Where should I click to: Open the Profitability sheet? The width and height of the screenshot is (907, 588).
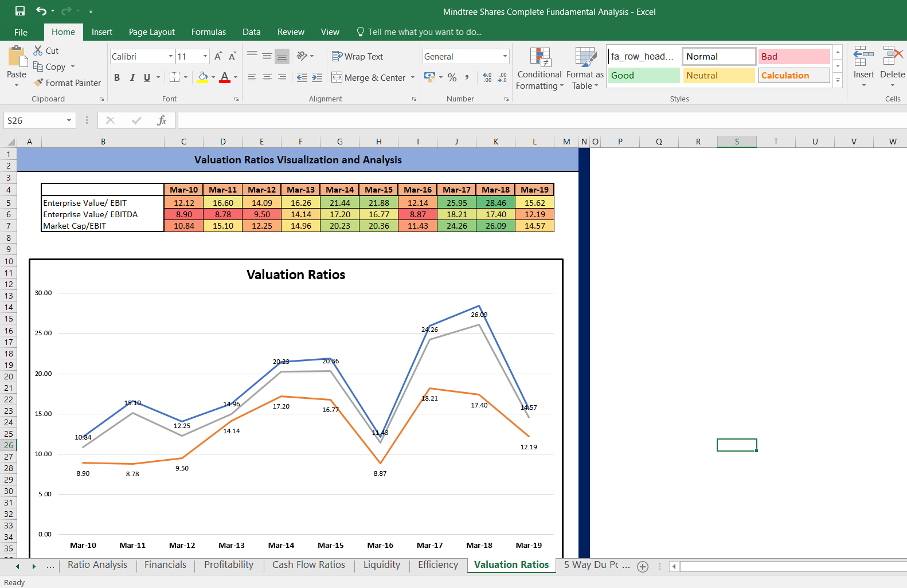pos(229,565)
